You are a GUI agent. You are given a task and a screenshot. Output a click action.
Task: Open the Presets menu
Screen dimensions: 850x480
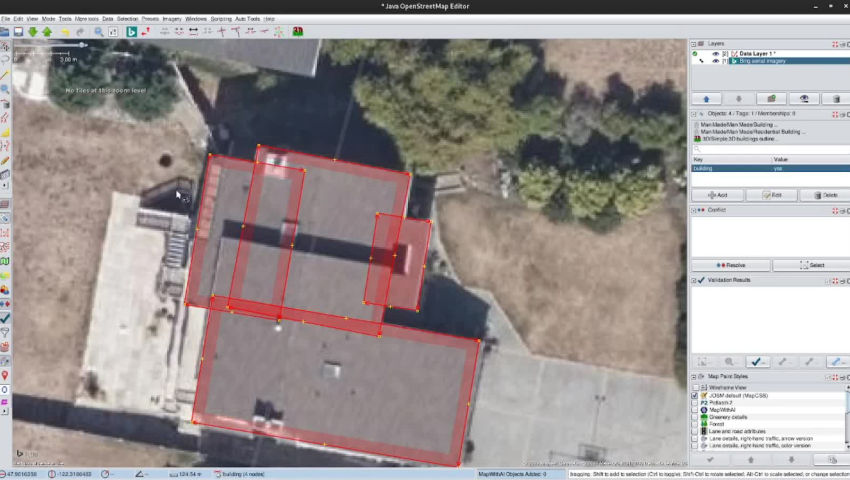pos(150,19)
